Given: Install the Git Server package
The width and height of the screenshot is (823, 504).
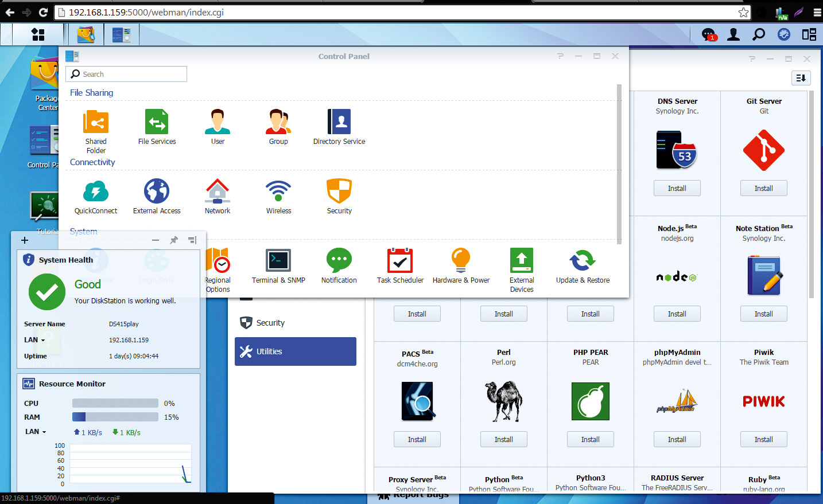Looking at the screenshot, I should (x=763, y=188).
